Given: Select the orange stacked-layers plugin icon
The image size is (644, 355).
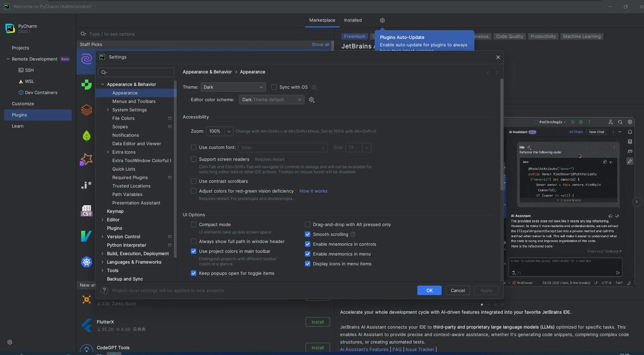Looking at the screenshot, I should pyautogui.click(x=86, y=110).
